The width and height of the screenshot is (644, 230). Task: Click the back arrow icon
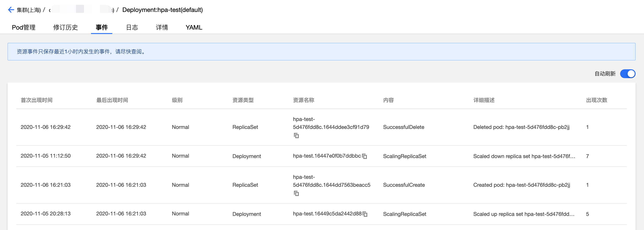pyautogui.click(x=11, y=10)
